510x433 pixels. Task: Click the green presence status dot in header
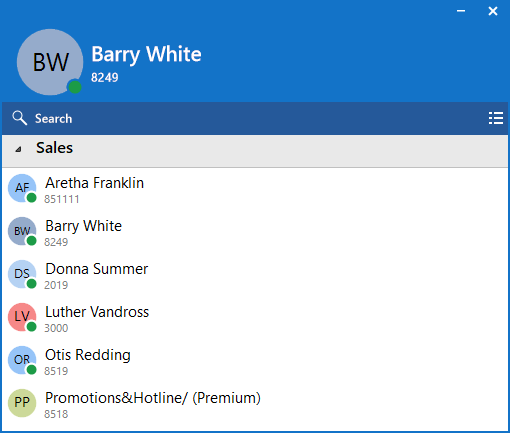[x=75, y=87]
